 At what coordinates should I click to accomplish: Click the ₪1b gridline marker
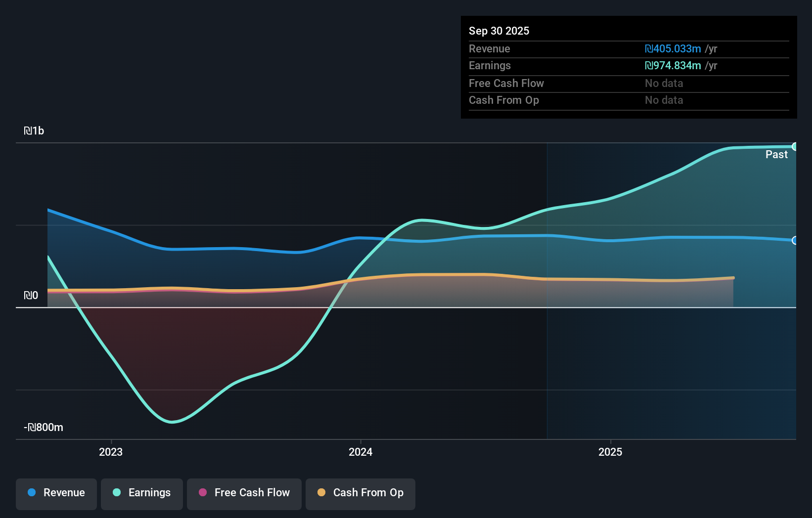pyautogui.click(x=35, y=131)
